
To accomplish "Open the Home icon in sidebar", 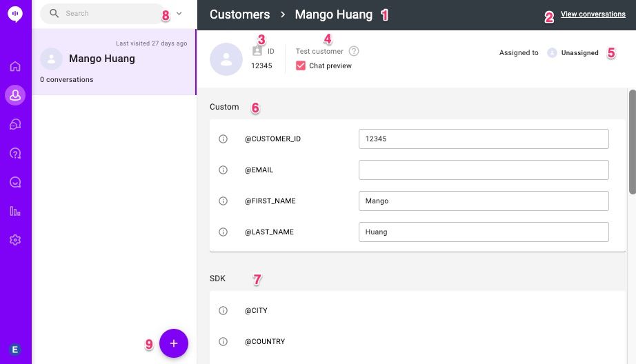I will (15, 66).
